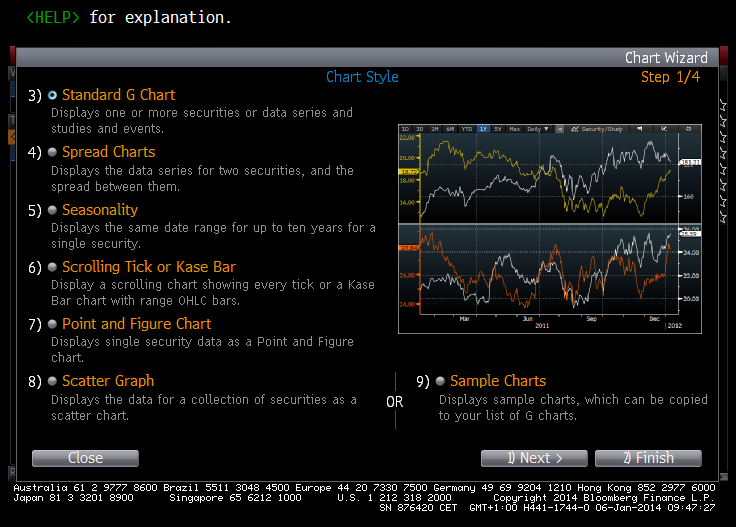Click the Chart Style heading

(362, 77)
